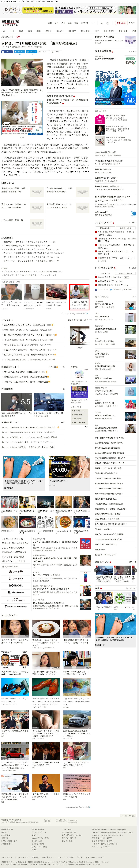Open the 国際 navigation menu item
Image resolution: width=139 pixels, height=868 pixels.
(x=38, y=31)
